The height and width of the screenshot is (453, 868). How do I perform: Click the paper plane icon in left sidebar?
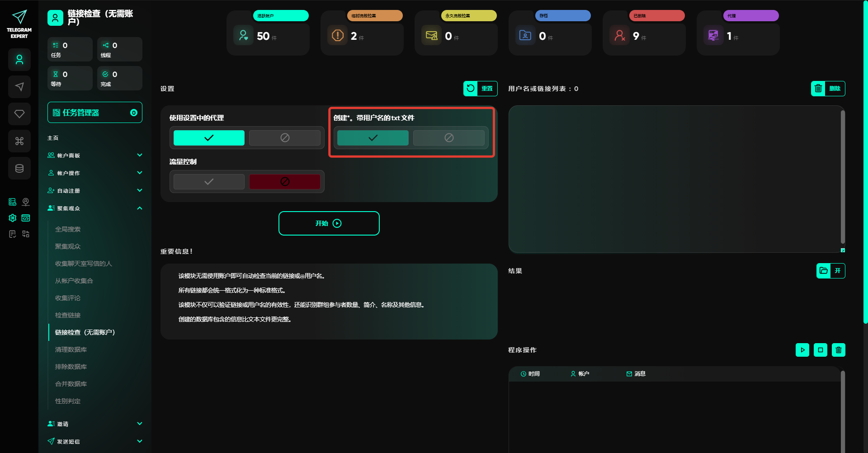click(19, 87)
